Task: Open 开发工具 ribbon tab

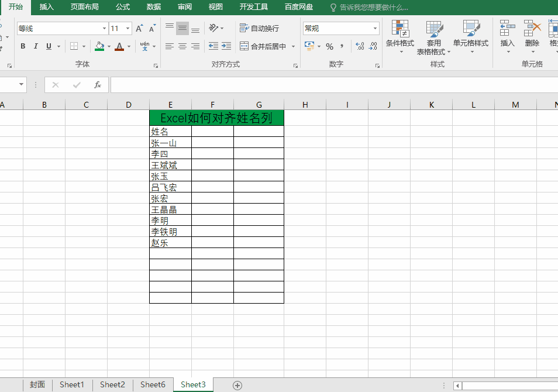Action: click(x=254, y=7)
